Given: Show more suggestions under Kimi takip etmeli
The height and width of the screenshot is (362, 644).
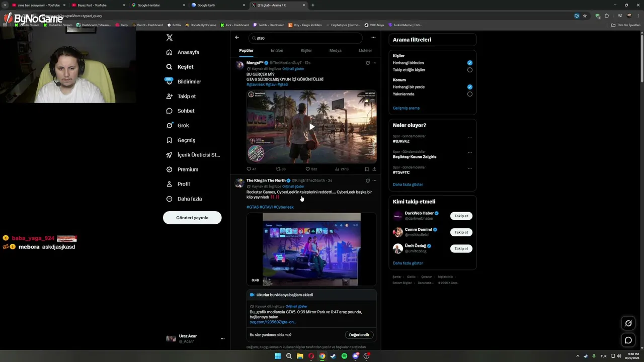Looking at the screenshot, I should (408, 263).
